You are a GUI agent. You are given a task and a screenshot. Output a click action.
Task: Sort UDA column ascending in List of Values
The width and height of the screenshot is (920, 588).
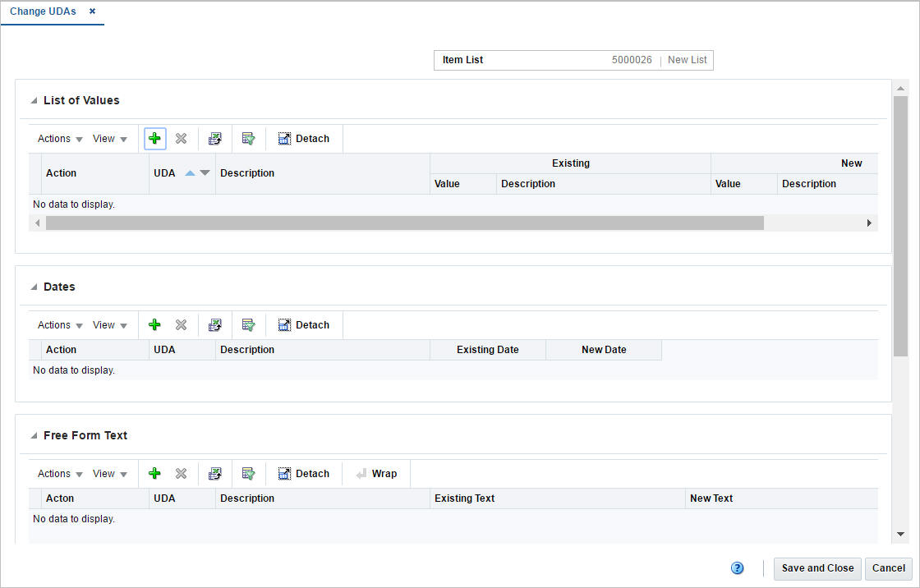coord(190,173)
